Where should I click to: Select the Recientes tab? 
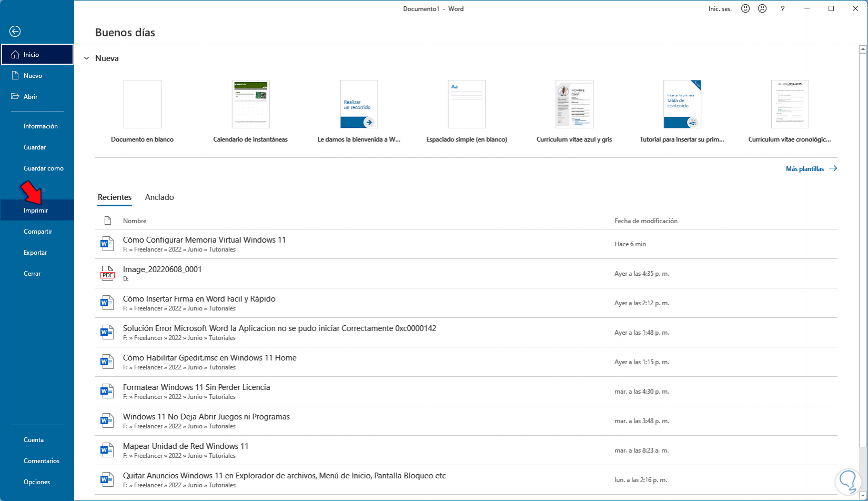pyautogui.click(x=115, y=197)
